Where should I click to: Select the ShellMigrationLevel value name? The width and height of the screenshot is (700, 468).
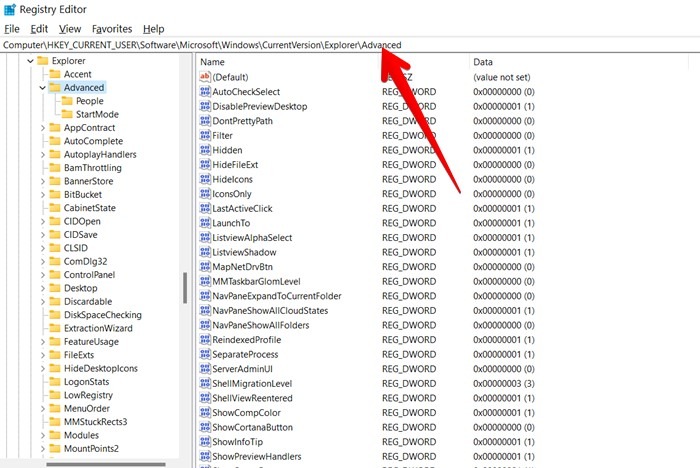(x=252, y=384)
